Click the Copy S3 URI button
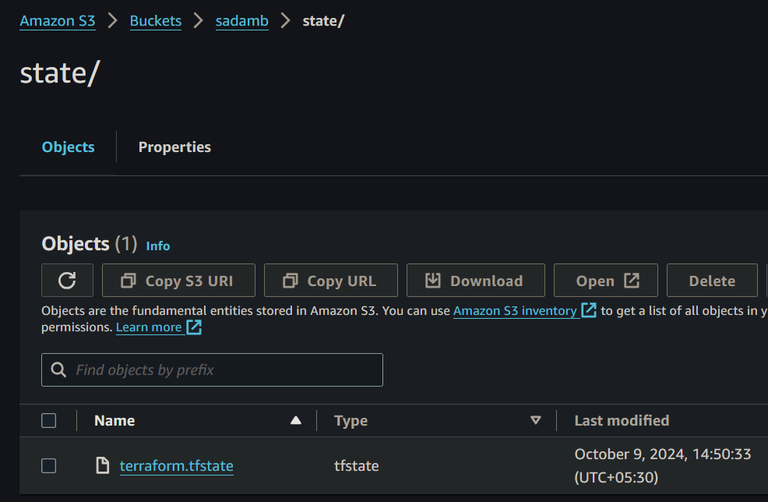768x502 pixels. [x=178, y=281]
